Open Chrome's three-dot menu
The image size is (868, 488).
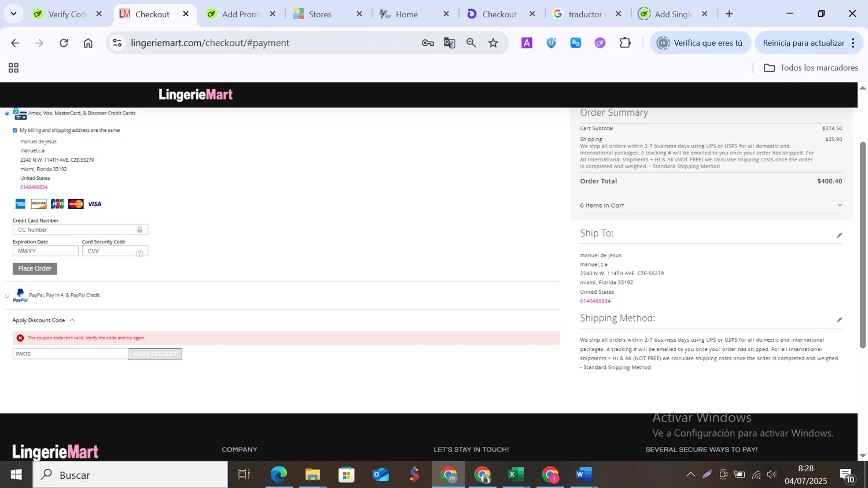coord(853,43)
